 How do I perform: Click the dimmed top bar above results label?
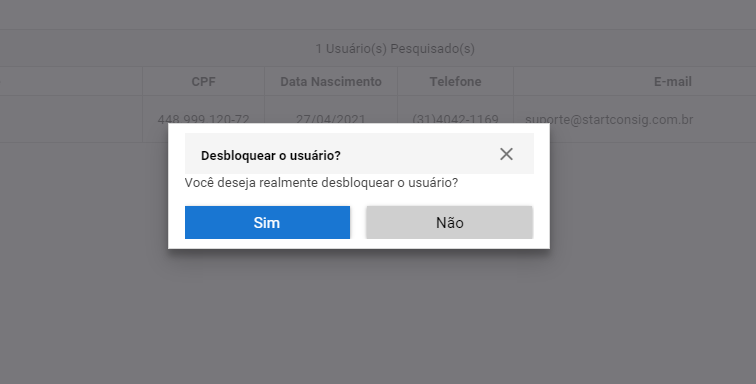pos(378,14)
